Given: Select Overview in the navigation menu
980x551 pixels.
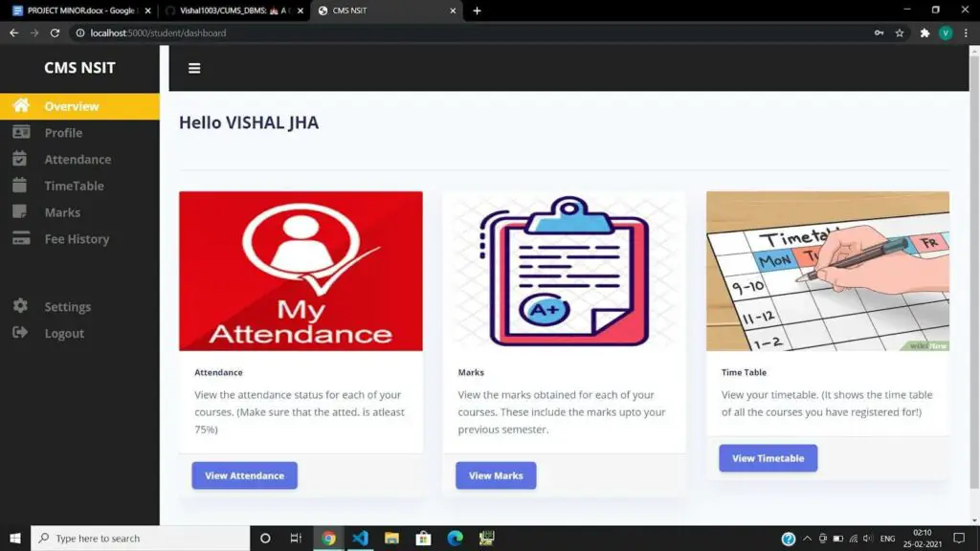Looking at the screenshot, I should (x=72, y=105).
